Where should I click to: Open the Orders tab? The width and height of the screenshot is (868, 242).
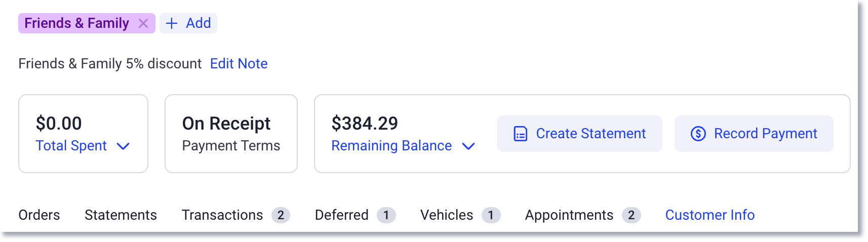click(x=39, y=215)
